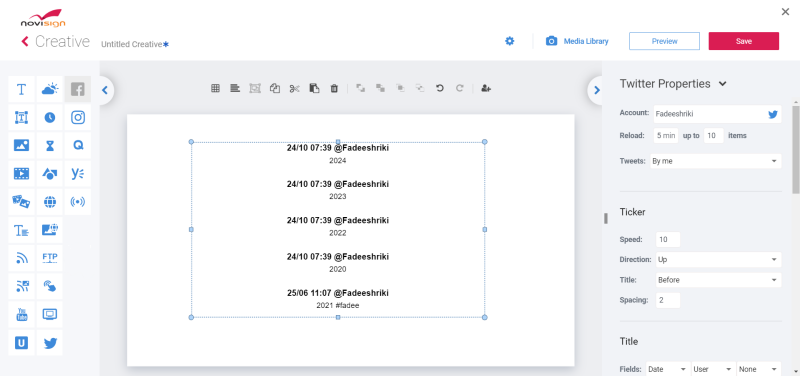Add the Slideshow photos widget
Viewport: 800px width, 376px height.
click(21, 202)
